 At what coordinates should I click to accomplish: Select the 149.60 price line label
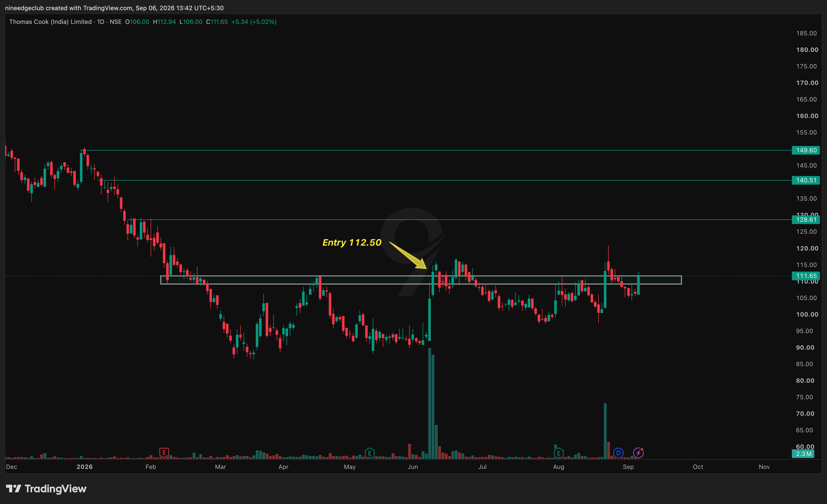806,150
